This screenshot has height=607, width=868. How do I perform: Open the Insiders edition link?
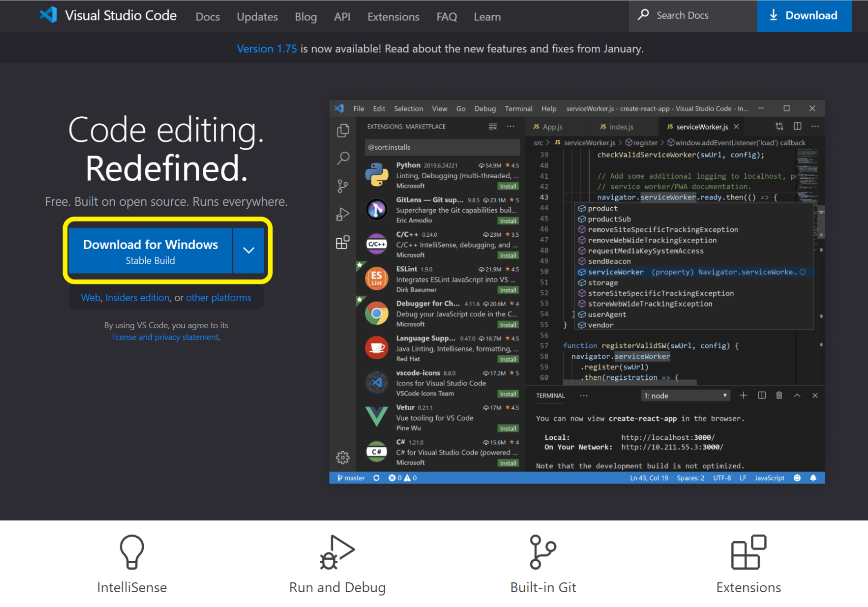[x=137, y=297]
